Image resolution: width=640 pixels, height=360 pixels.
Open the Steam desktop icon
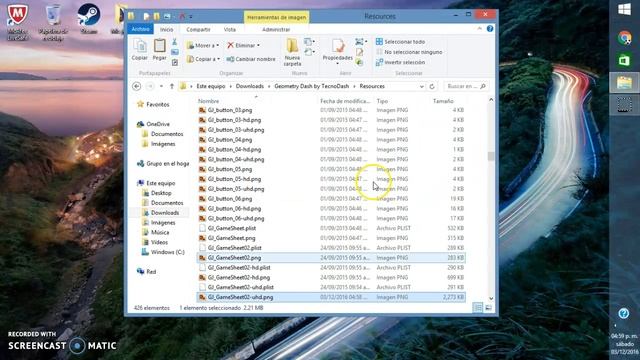[89, 19]
